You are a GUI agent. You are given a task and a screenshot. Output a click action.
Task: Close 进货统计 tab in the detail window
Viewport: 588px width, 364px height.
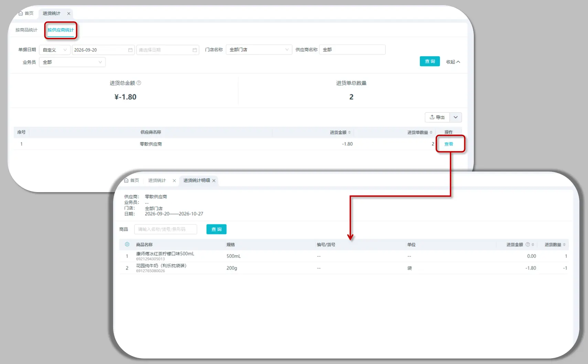tap(174, 181)
